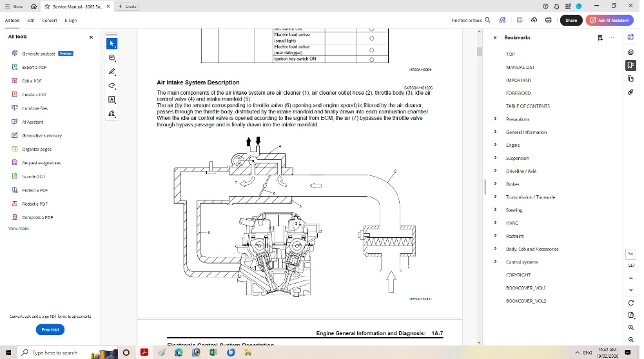Open the Convert tab
This screenshot has width=644, height=359.
pos(50,20)
